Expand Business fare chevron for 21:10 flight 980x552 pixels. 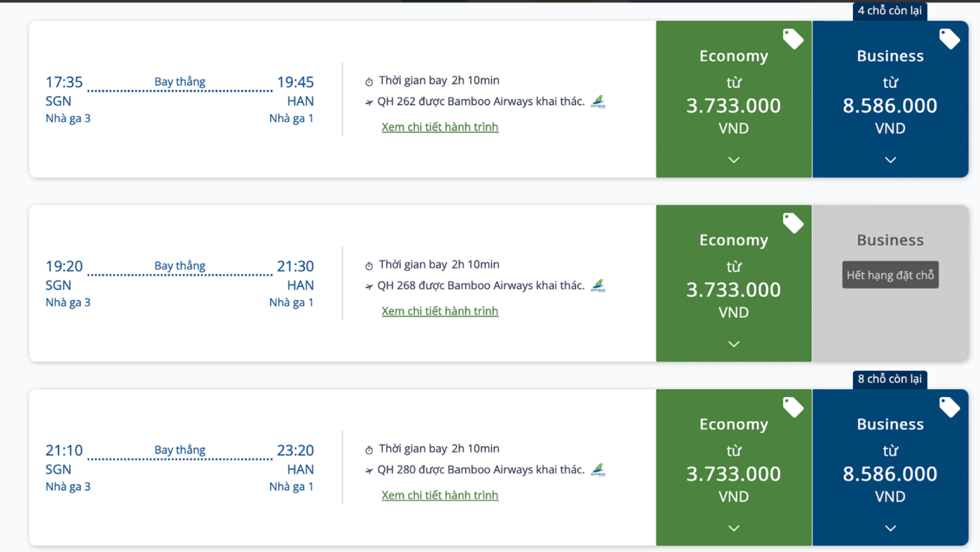[890, 528]
